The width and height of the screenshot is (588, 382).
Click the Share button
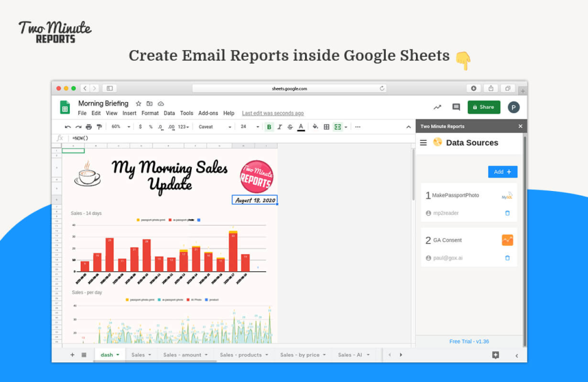[483, 107]
